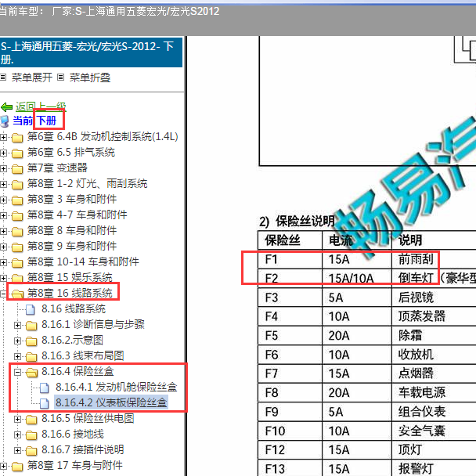
Task: Click the 安全气囊 description cell
Action: [434, 431]
